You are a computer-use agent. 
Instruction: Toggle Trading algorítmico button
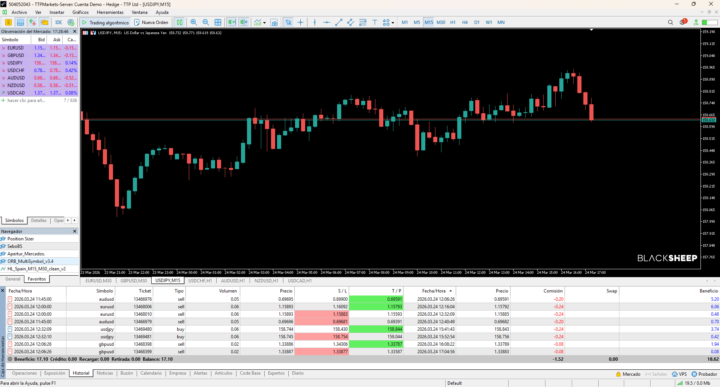[105, 22]
